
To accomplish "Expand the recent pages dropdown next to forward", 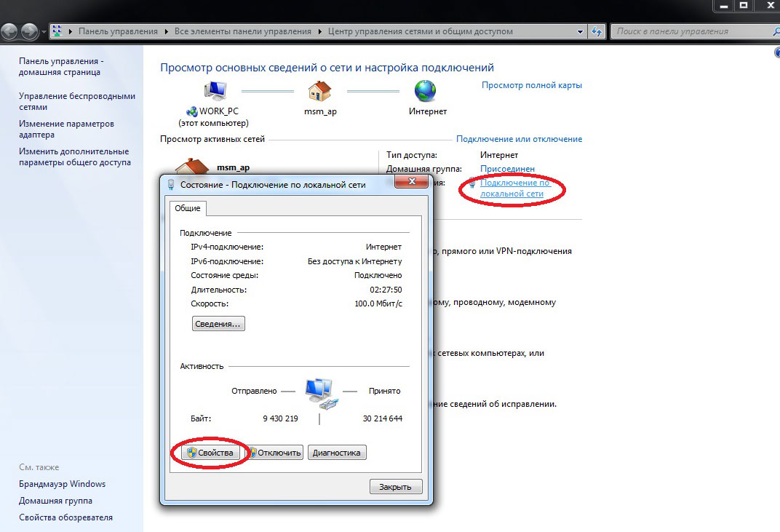I will coord(44,32).
